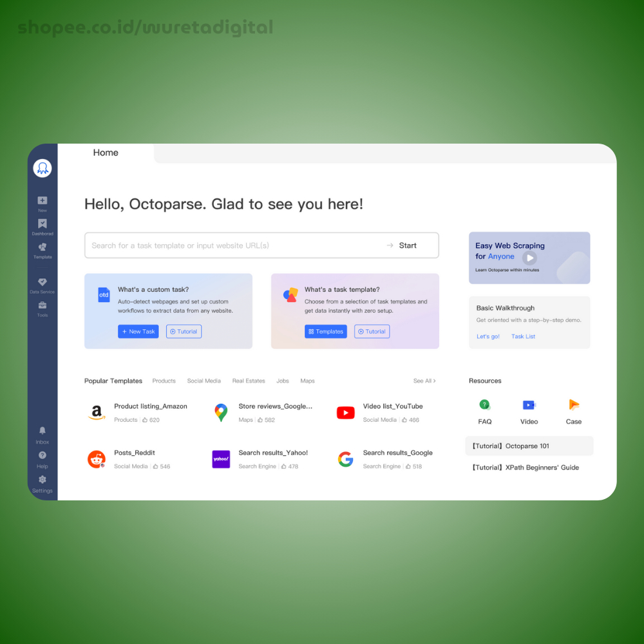Open Search results_Google template
Viewport: 644px width, 644px height.
[x=397, y=453]
